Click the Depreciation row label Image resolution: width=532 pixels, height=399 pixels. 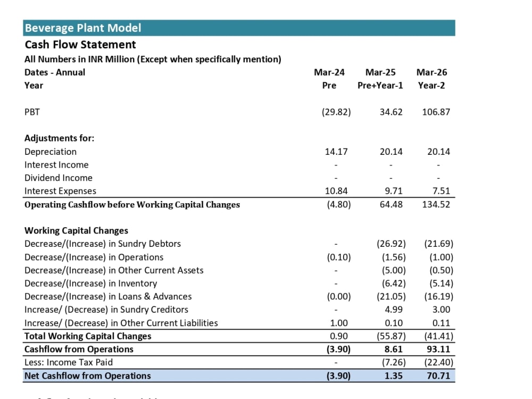point(51,152)
